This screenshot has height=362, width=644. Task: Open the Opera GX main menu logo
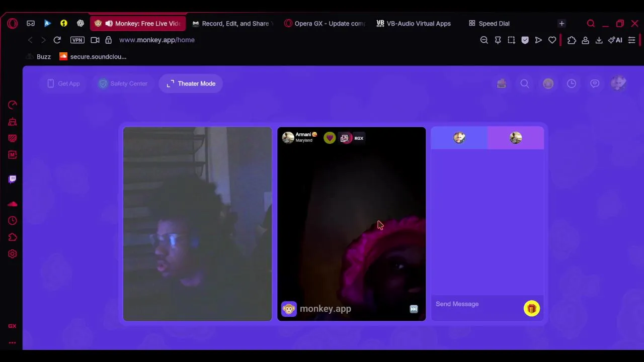[13, 23]
